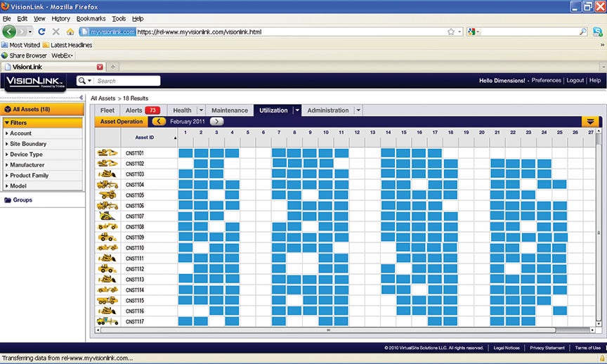Go to previous month arrow
This screenshot has width=607, height=364.
point(159,121)
